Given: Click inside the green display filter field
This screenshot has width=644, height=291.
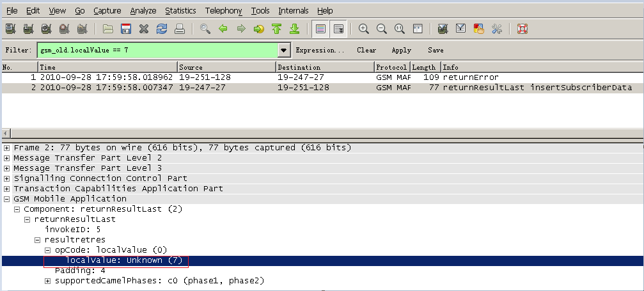Looking at the screenshot, I should pos(157,50).
